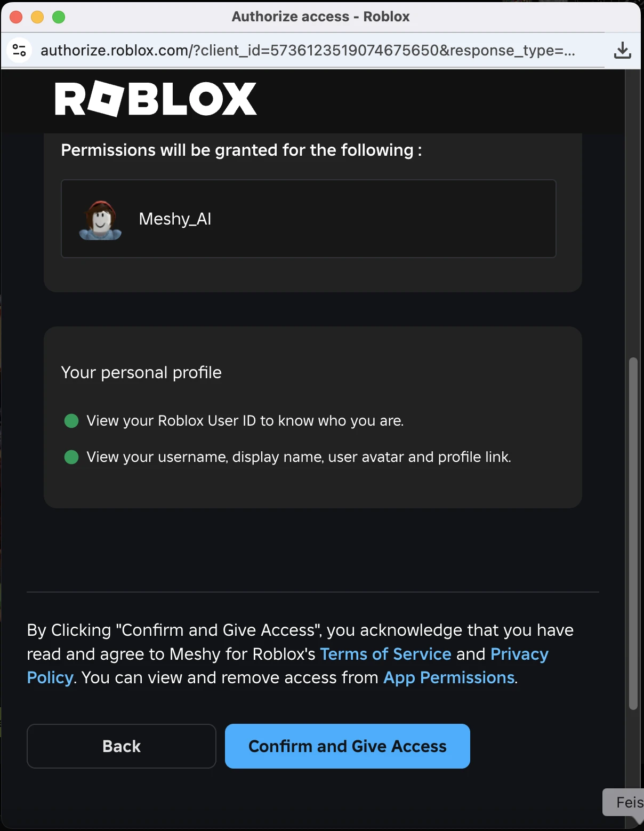Click the partially hidden "Feis" label
644x831 pixels.
tap(629, 803)
